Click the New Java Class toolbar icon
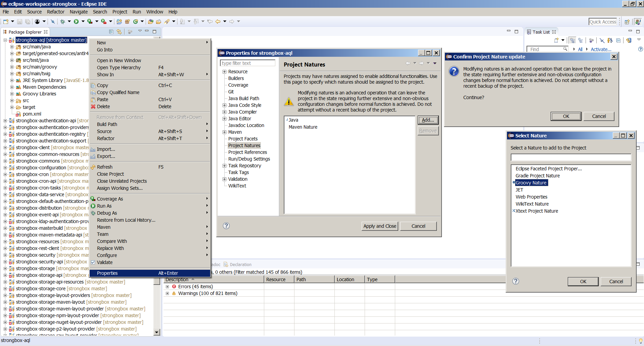 coord(136,21)
